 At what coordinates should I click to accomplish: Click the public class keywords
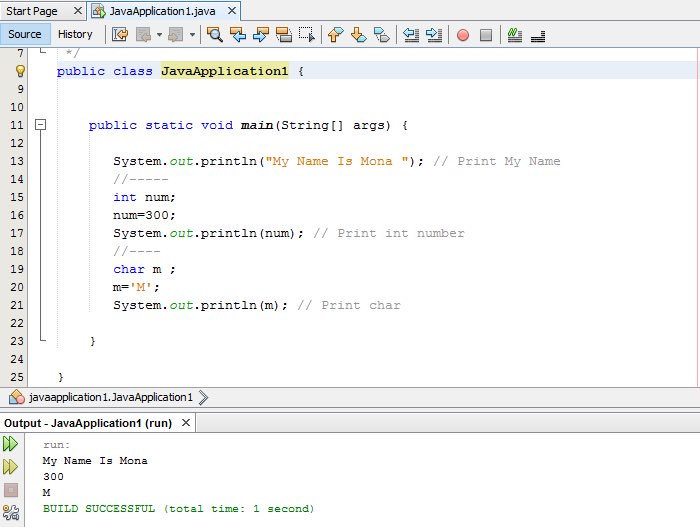tap(104, 71)
